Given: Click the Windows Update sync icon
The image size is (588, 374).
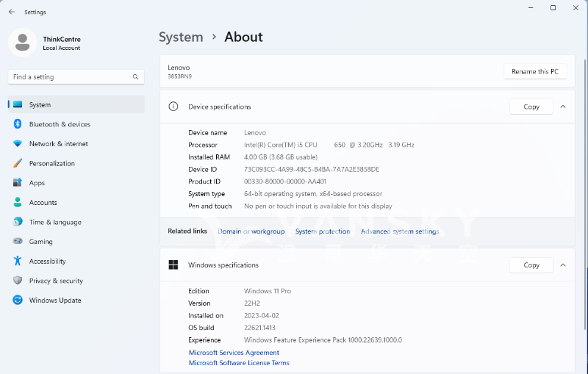Looking at the screenshot, I should [x=18, y=301].
